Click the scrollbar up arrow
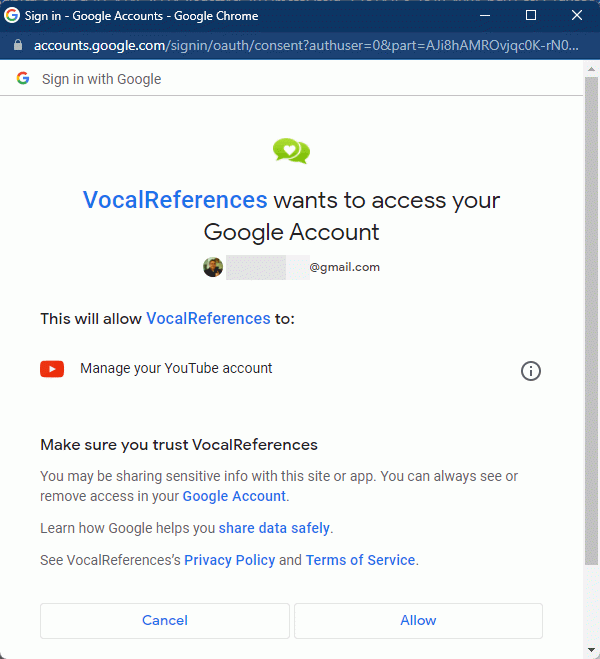 point(592,69)
